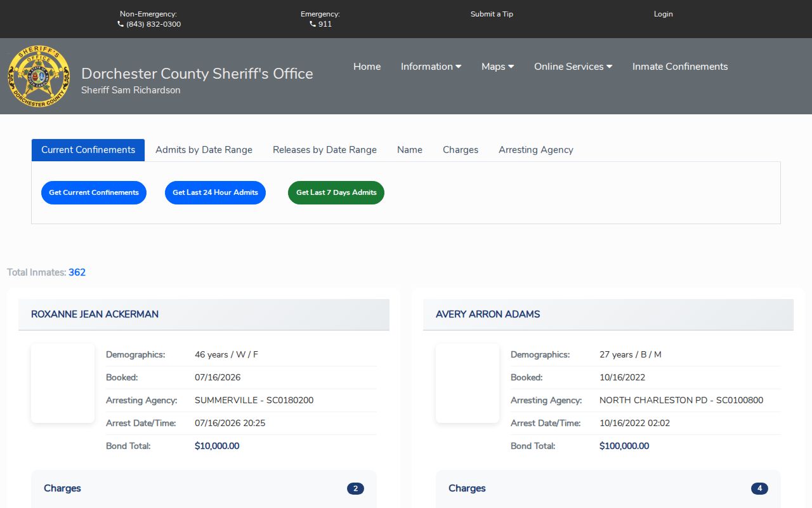Image resolution: width=812 pixels, height=508 pixels.
Task: Click bond total $10,000.00
Action: [217, 446]
